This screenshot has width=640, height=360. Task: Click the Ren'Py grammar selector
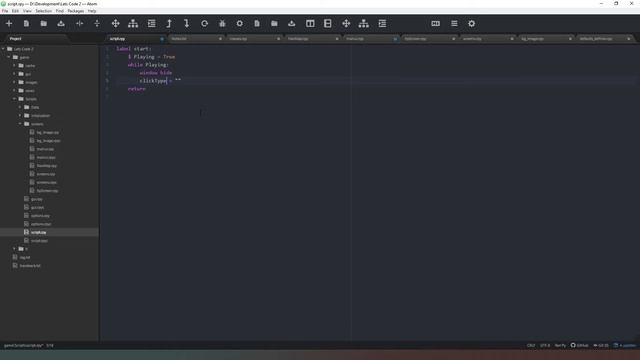pos(560,345)
